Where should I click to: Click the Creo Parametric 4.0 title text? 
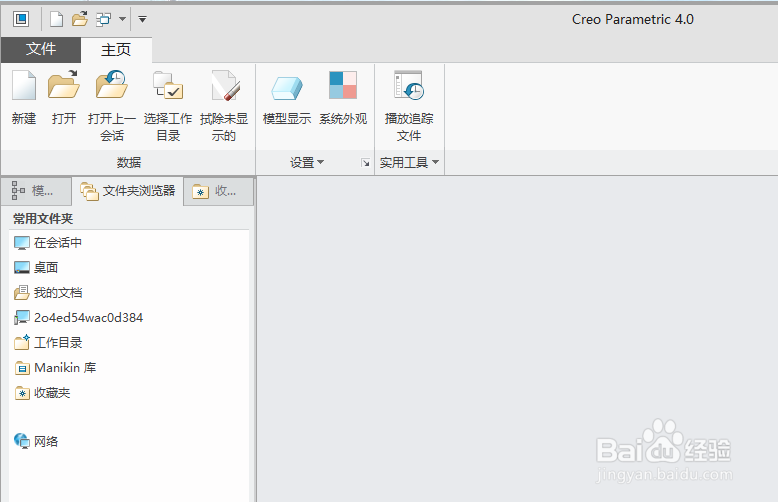[x=633, y=19]
